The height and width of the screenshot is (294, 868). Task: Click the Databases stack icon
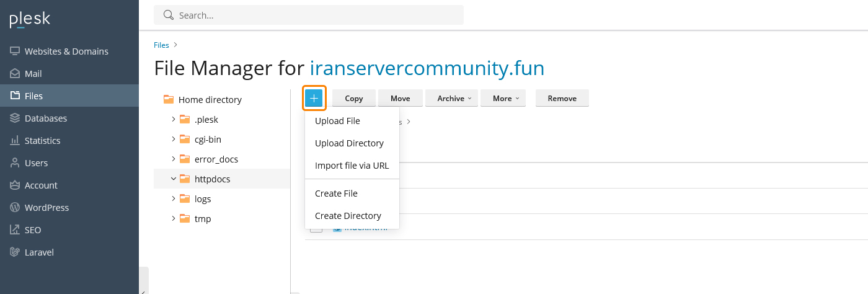tap(15, 118)
